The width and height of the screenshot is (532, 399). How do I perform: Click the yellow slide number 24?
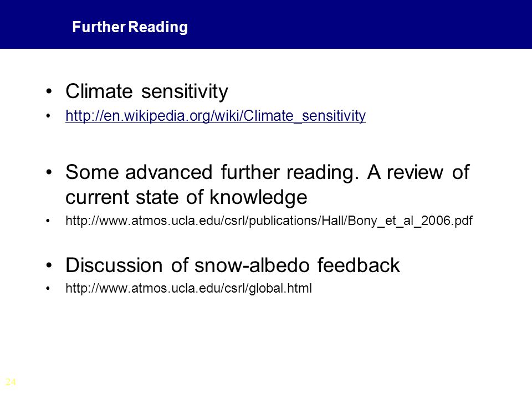(x=11, y=382)
